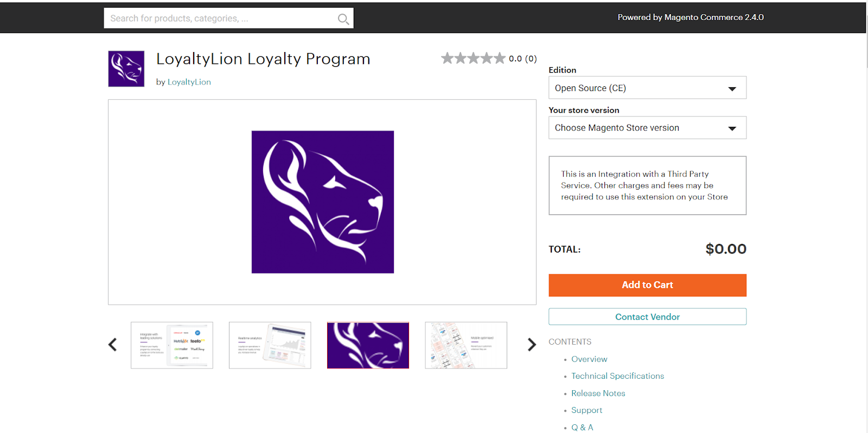Image resolution: width=868 pixels, height=433 pixels.
Task: Click the Edition dropdown arrow
Action: (x=732, y=89)
